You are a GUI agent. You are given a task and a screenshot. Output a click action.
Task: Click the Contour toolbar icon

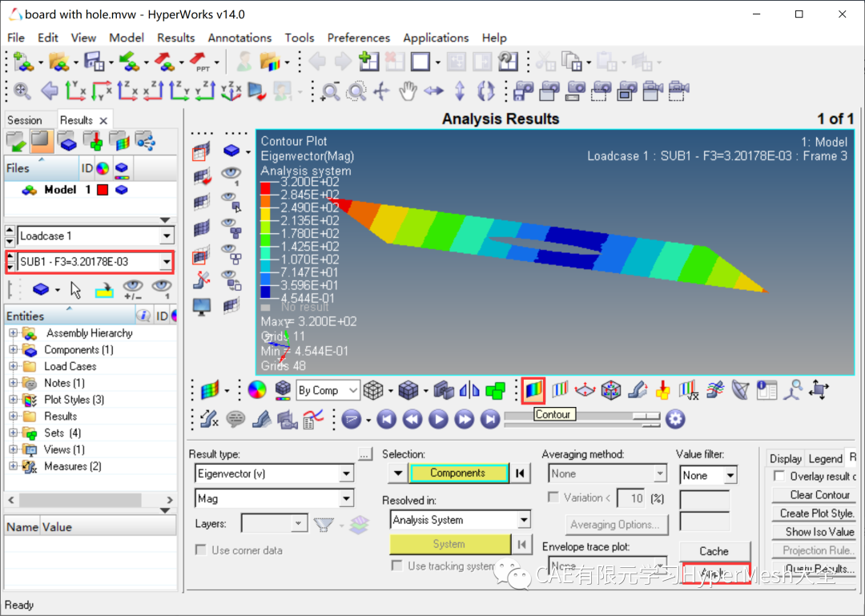point(533,390)
